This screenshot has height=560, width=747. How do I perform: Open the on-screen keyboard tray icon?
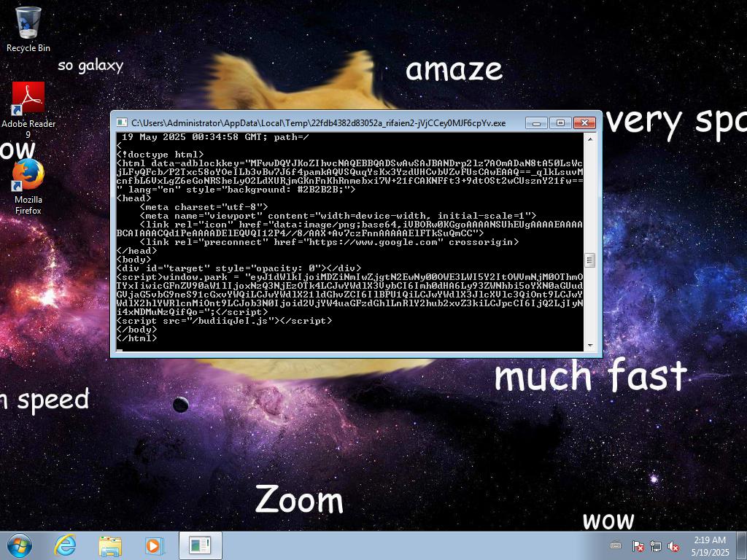click(615, 545)
